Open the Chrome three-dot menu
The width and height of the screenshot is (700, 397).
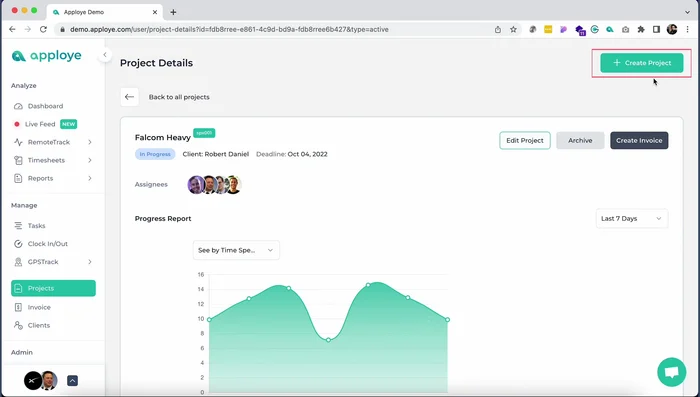point(688,29)
